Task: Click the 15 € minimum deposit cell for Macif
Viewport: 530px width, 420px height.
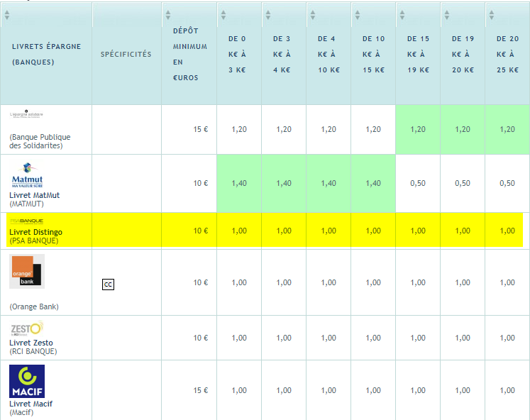Action: pyautogui.click(x=201, y=390)
